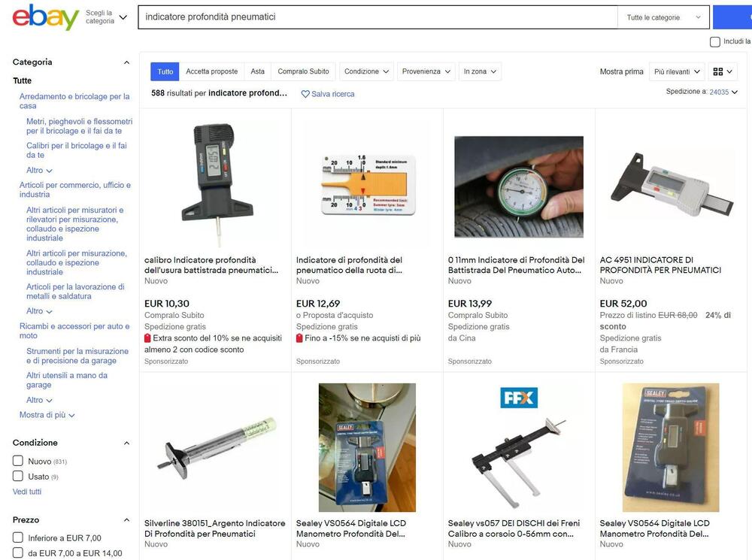Expand the Più rilevanti sort dropdown
The image size is (752, 560).
point(677,71)
